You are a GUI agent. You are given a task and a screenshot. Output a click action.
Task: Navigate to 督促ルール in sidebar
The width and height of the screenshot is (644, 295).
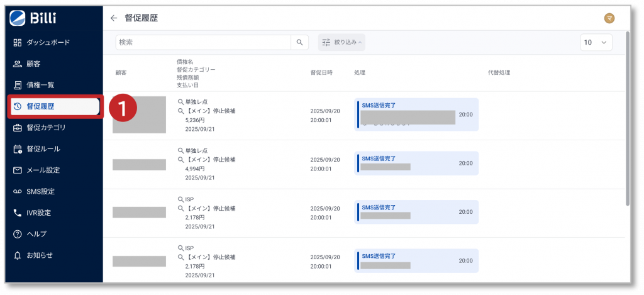coord(43,149)
